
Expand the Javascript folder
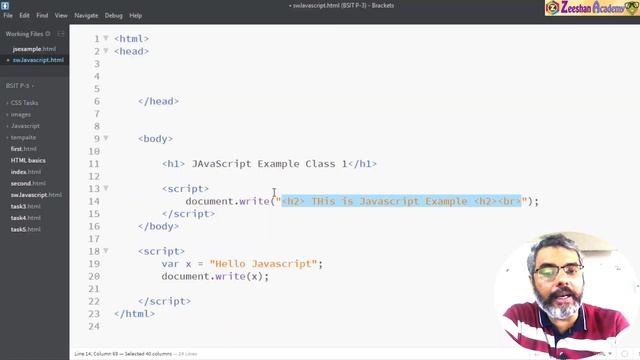(x=24, y=126)
